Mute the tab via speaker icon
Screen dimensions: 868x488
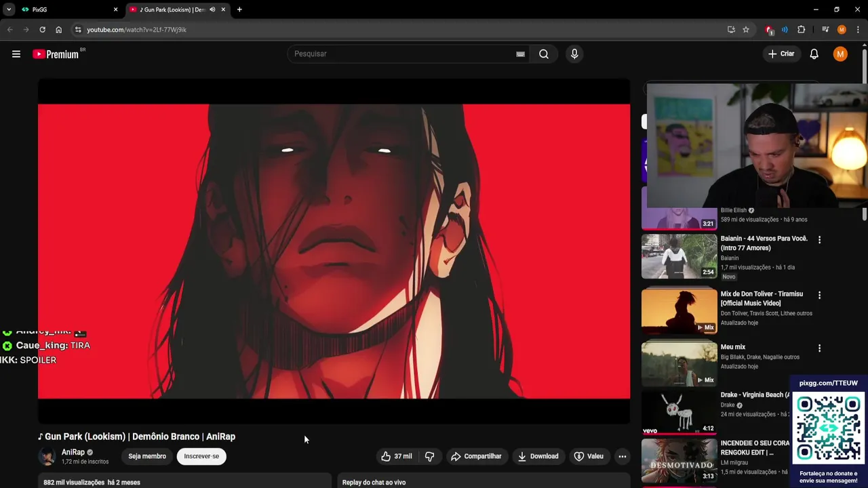[x=212, y=9]
